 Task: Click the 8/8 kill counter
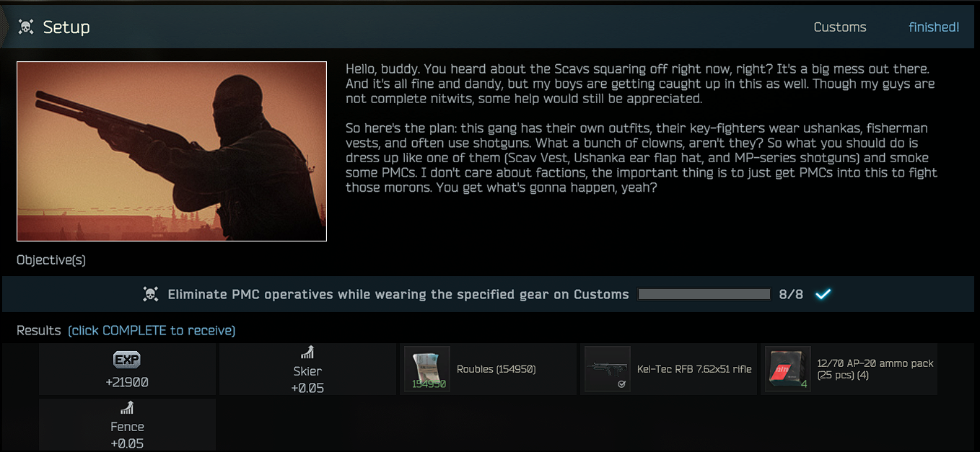791,294
